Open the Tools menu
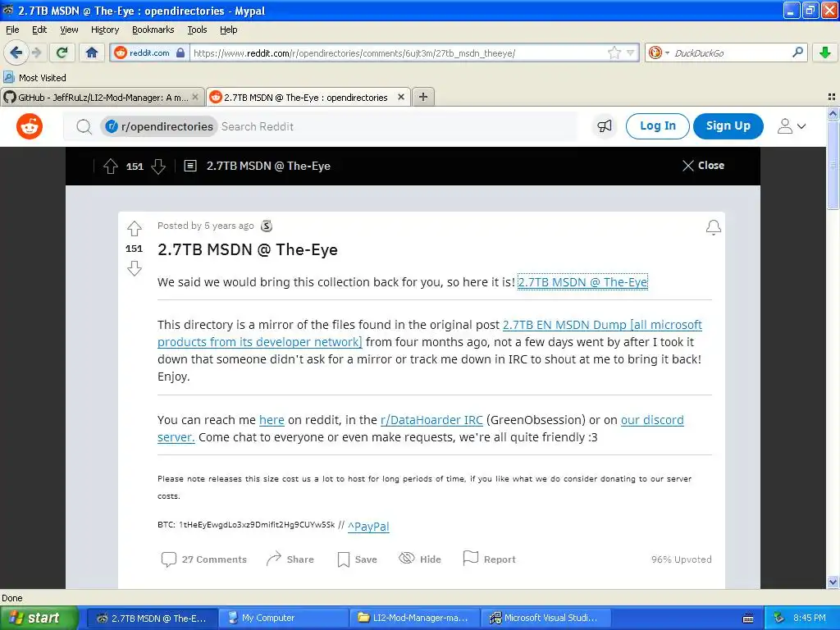Screen dimensions: 840x630 [x=197, y=30]
